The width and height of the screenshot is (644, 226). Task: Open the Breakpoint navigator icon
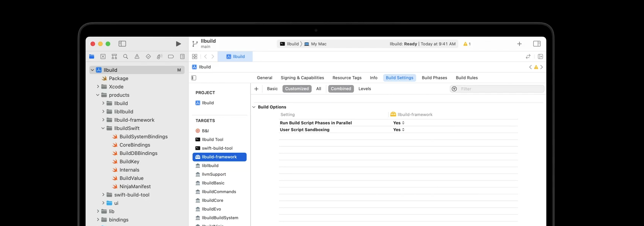point(171,57)
